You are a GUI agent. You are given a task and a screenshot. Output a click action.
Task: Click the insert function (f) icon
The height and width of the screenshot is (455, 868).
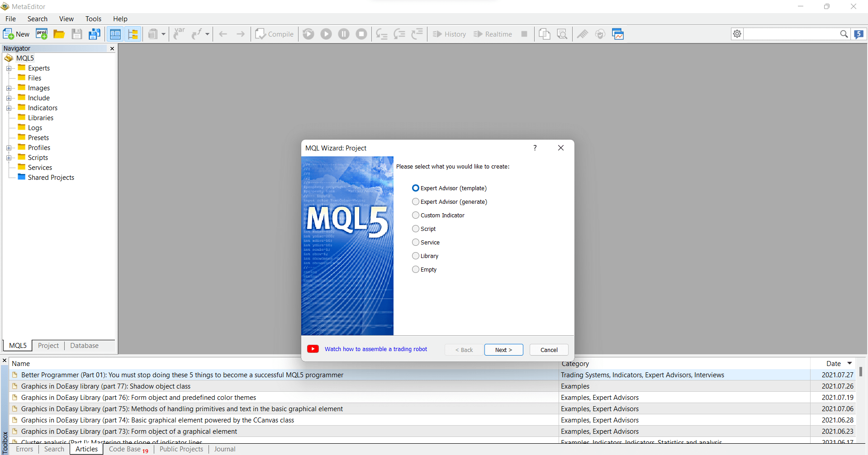click(197, 34)
